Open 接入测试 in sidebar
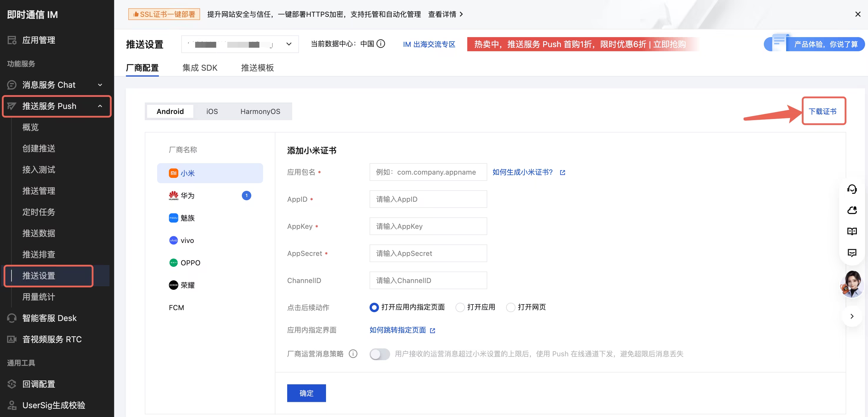868x417 pixels. pos(39,170)
